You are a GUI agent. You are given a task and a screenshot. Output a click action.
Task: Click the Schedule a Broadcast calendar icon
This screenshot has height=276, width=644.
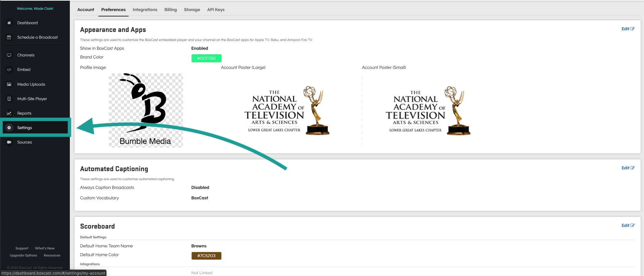pyautogui.click(x=9, y=37)
